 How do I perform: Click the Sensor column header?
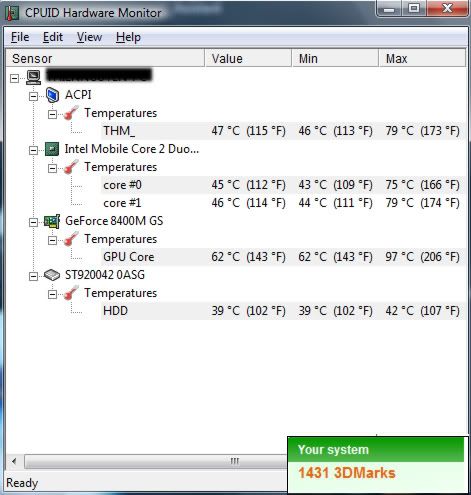point(105,59)
